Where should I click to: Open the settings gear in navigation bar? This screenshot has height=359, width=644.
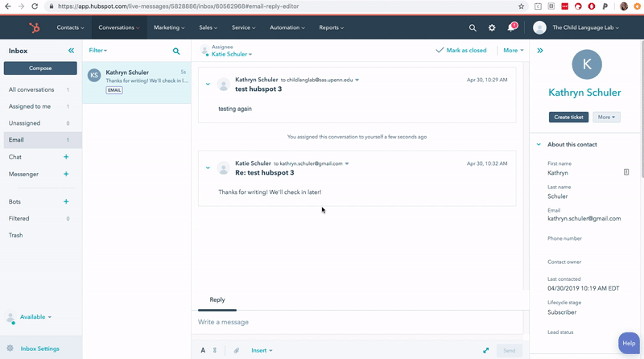[492, 28]
